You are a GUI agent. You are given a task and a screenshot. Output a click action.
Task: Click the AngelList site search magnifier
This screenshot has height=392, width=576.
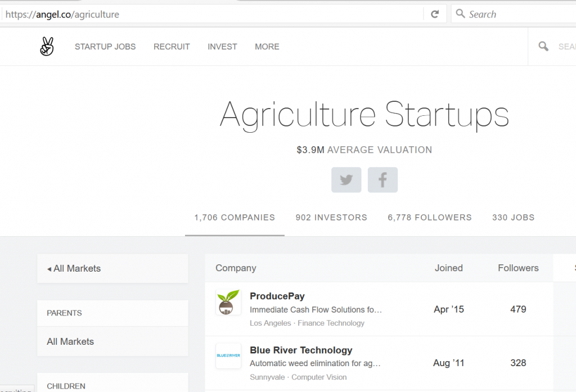(543, 46)
